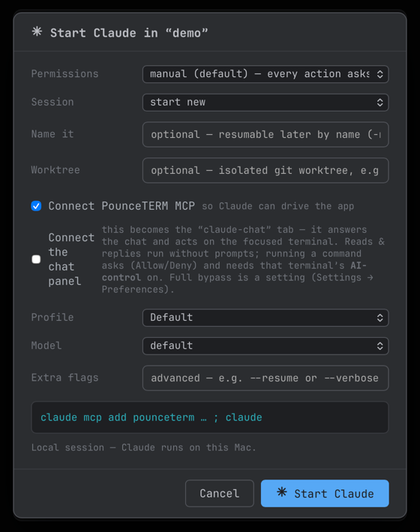Click the Worktree input field
This screenshot has width=420, height=532.
(265, 170)
